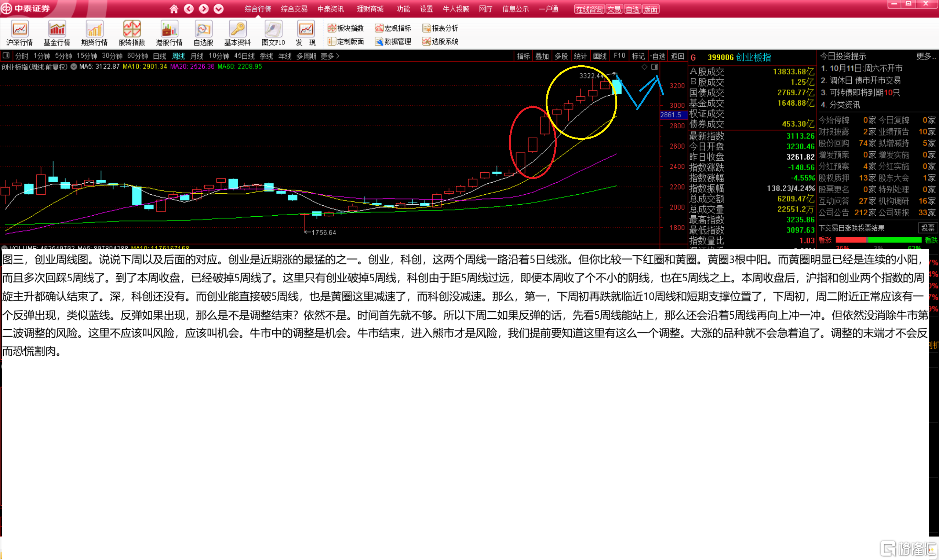Switch to 日线 daily chart tab
The height and width of the screenshot is (560, 939).
(159, 56)
